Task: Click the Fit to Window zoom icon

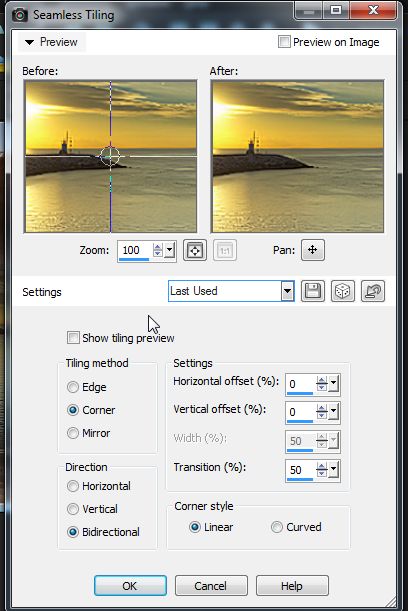Action: [194, 250]
